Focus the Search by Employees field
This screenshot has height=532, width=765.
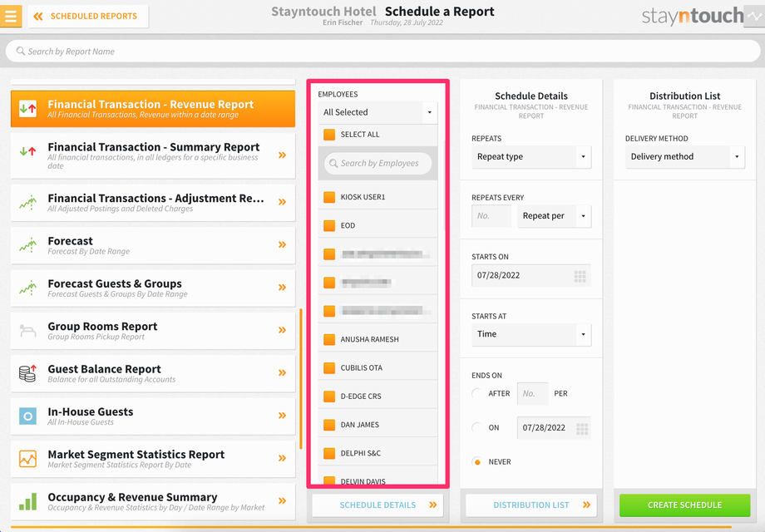coord(378,164)
